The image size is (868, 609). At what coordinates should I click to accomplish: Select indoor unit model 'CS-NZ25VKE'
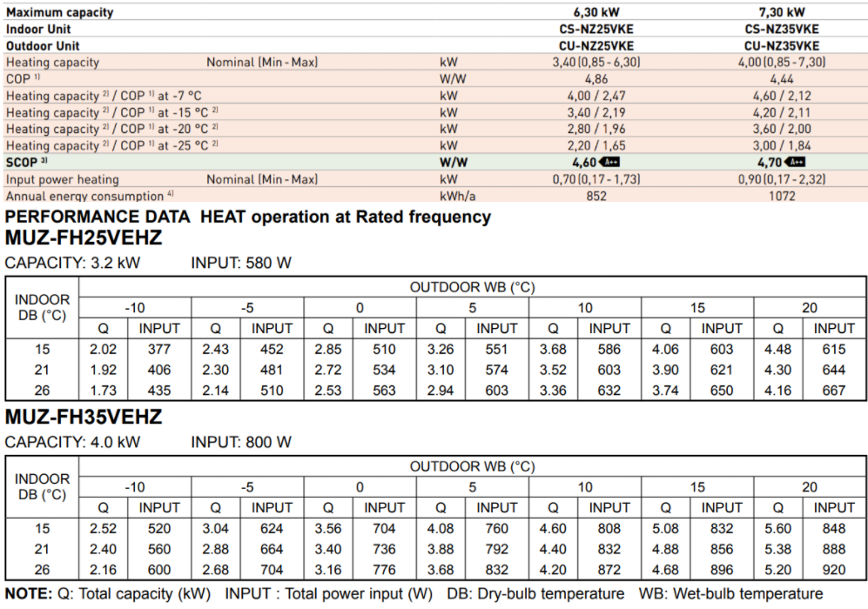tap(596, 29)
